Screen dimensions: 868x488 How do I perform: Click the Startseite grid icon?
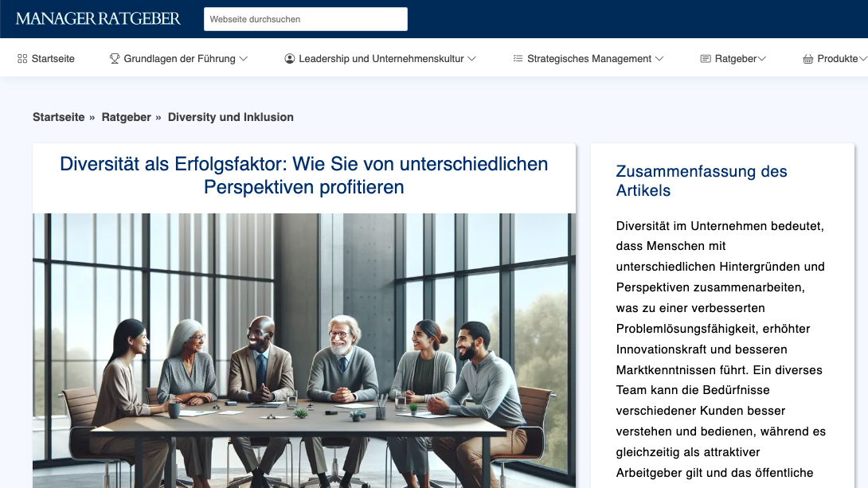coord(22,59)
